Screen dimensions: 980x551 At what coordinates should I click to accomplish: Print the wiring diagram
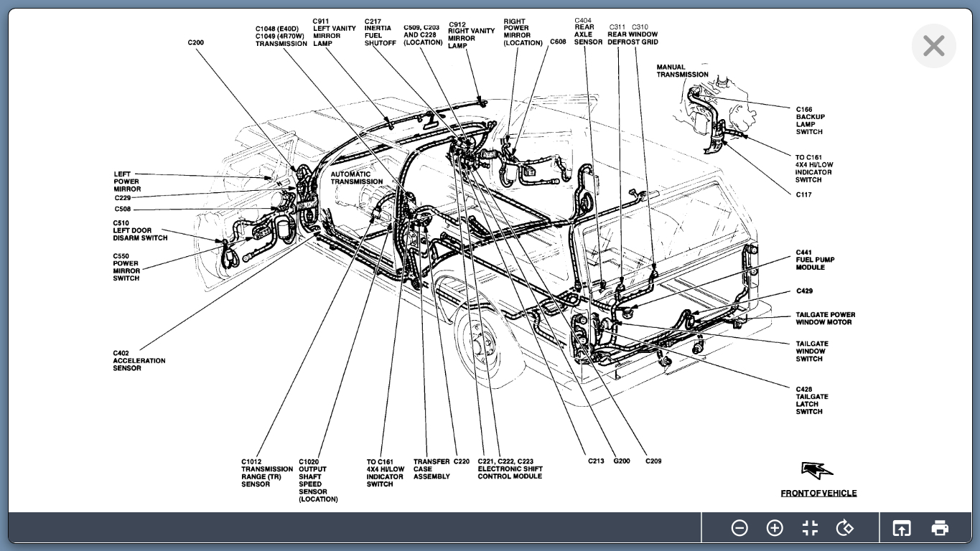tap(940, 528)
